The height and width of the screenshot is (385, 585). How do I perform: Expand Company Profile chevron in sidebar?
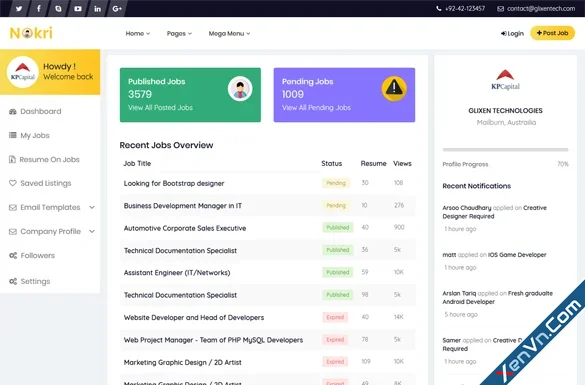pos(92,232)
